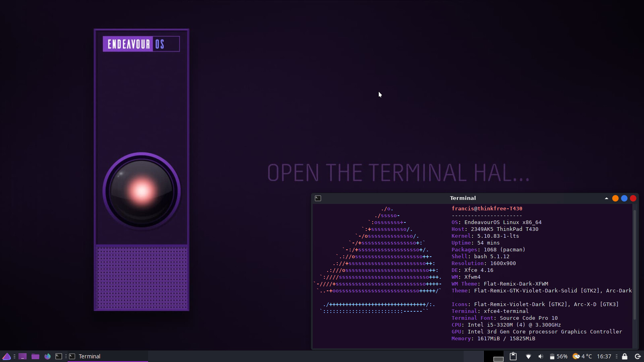Open the EndeavourOS applications menu
This screenshot has height=362, width=644.
point(6,356)
